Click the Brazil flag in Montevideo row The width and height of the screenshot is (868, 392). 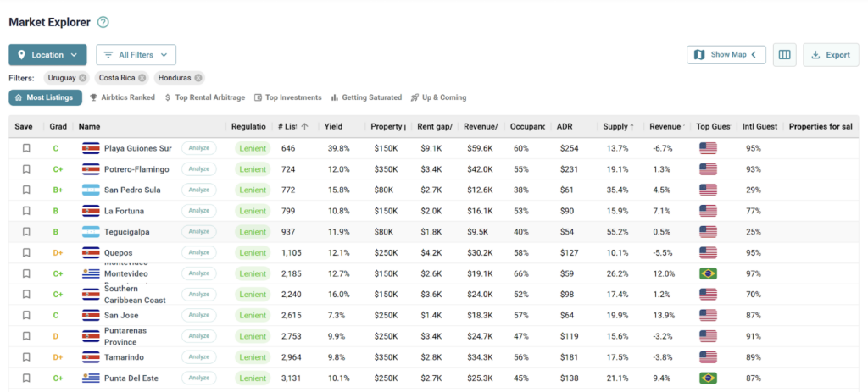709,273
